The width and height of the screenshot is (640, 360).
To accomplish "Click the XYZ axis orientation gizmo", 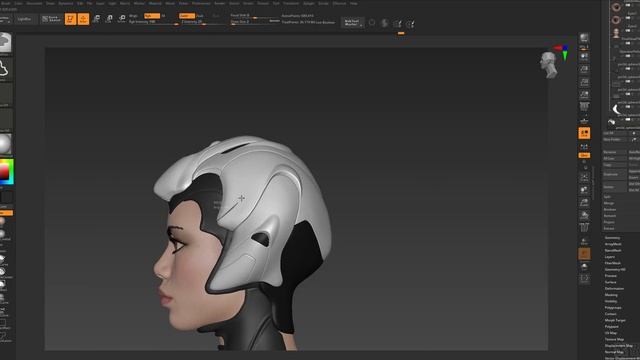I will click(563, 52).
